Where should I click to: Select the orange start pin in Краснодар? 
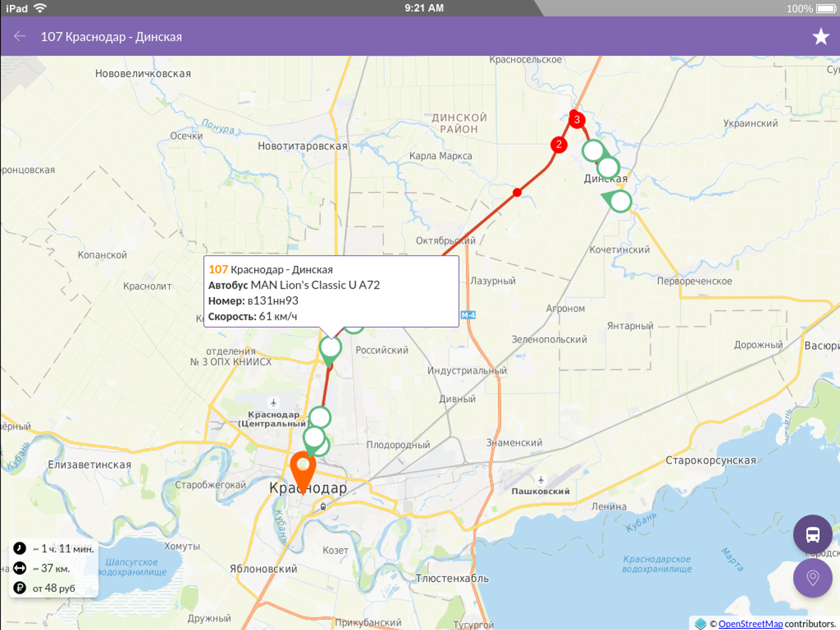303,473
